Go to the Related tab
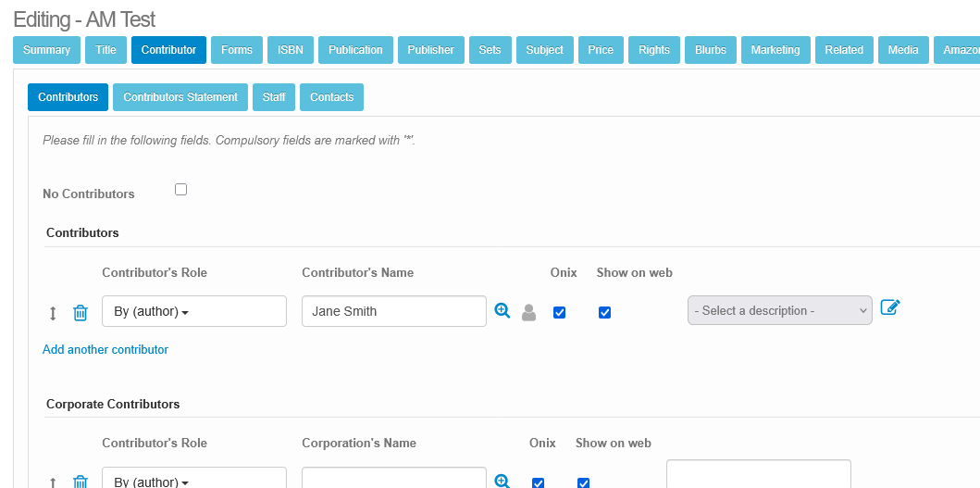980x488 pixels. (844, 50)
